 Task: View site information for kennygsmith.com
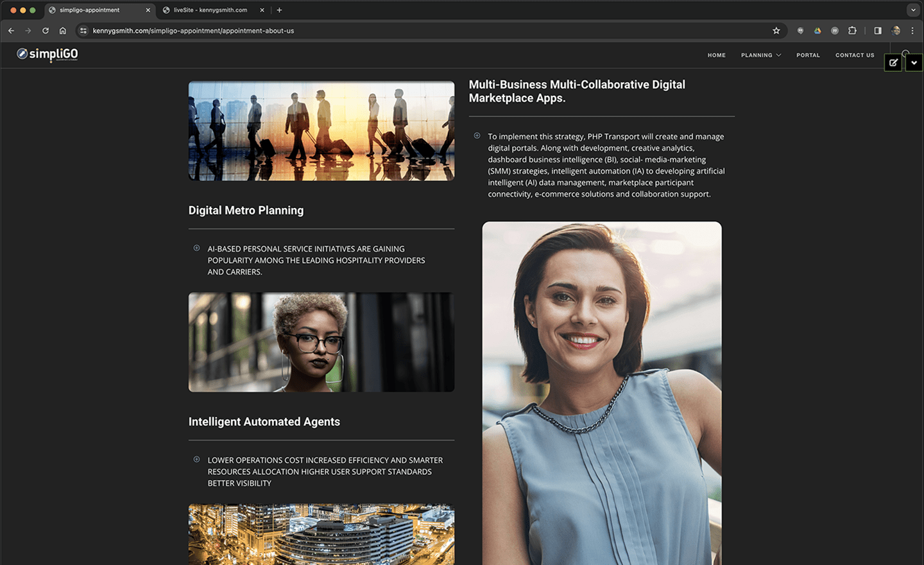tap(83, 31)
